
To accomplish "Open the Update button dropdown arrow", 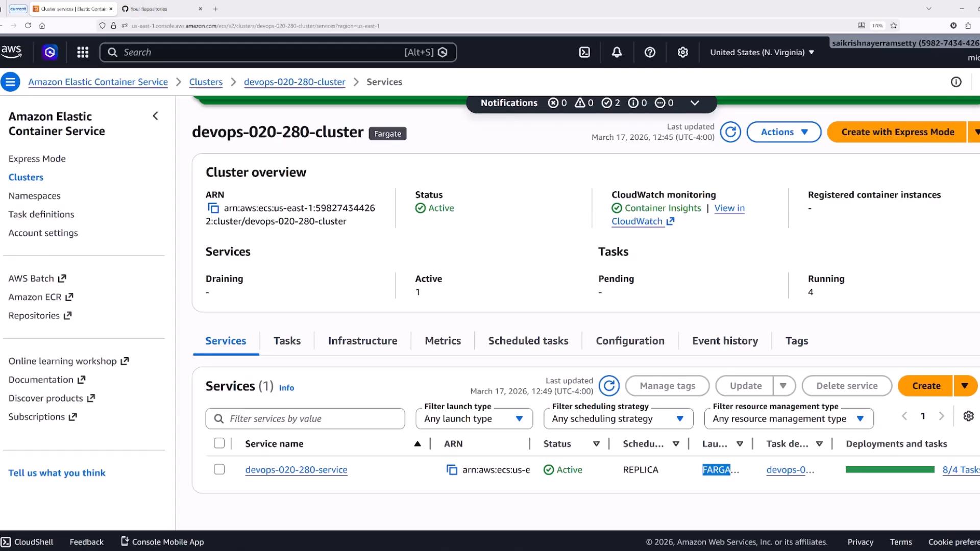I will tap(783, 386).
